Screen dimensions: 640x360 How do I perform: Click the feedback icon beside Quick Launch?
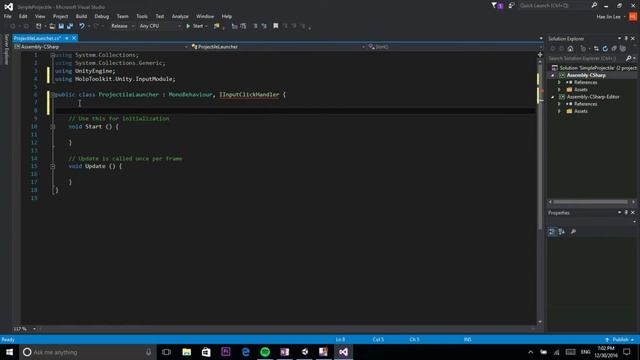pos(511,6)
